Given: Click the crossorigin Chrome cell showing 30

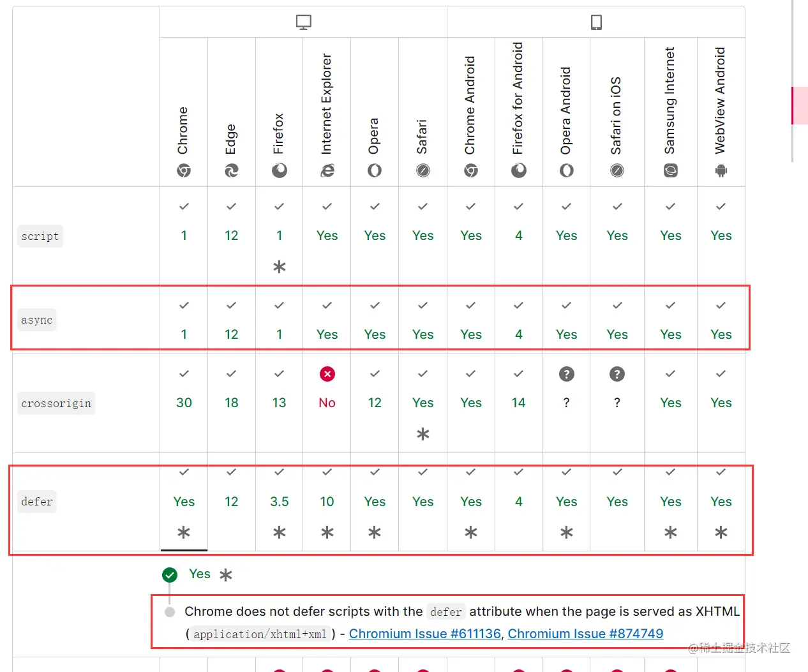Looking at the screenshot, I should [184, 403].
